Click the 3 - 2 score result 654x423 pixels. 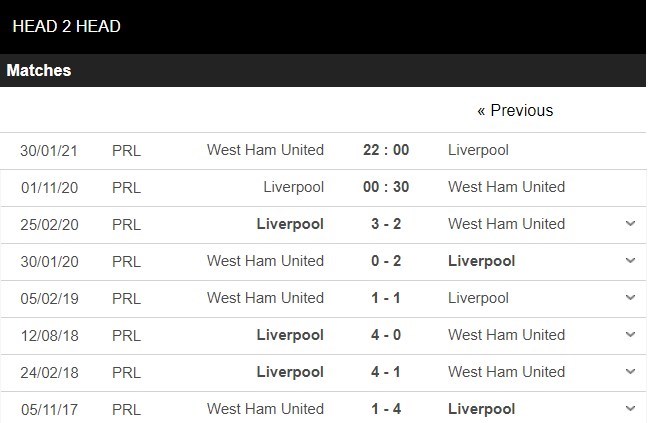[386, 224]
